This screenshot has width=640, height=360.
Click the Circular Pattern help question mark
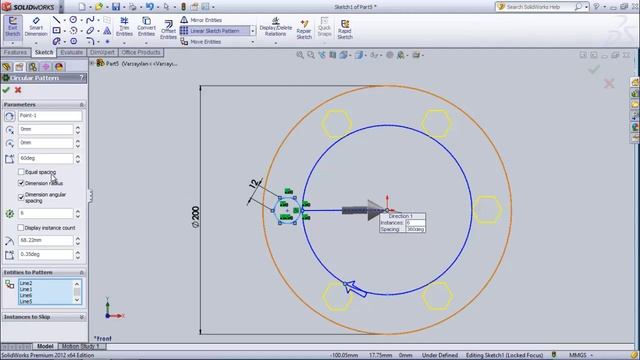[82, 78]
